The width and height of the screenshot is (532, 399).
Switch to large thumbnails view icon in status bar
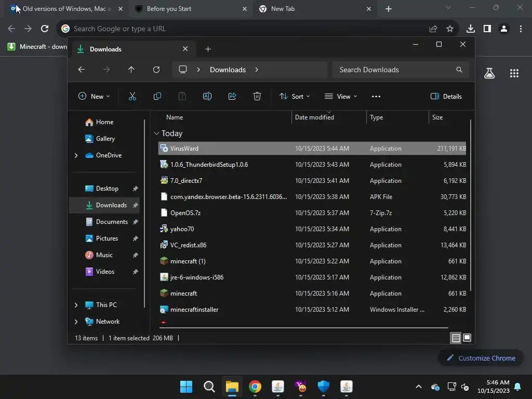coord(467,338)
